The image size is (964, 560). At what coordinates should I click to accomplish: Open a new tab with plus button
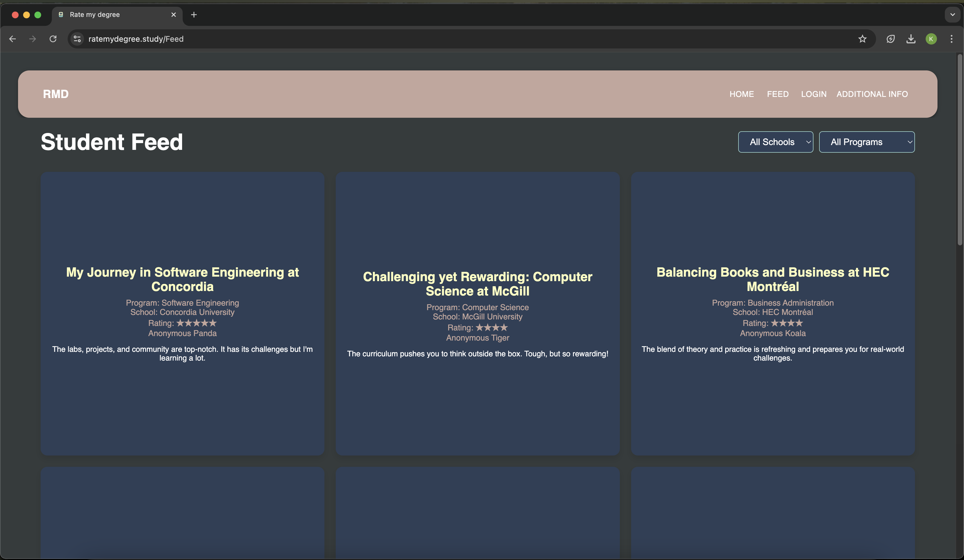(x=194, y=15)
